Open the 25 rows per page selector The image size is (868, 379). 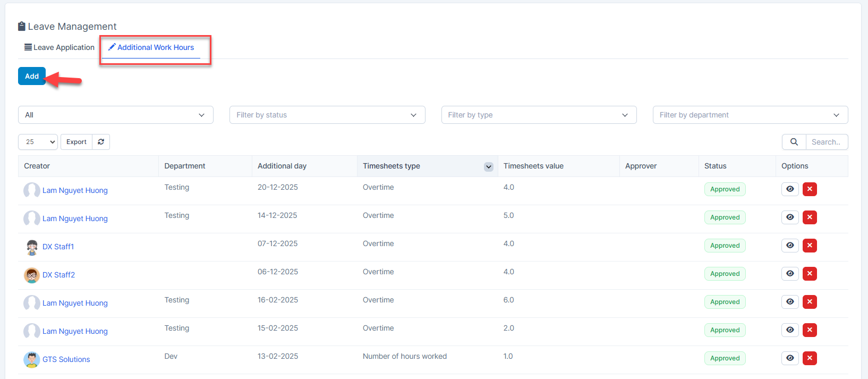point(38,142)
